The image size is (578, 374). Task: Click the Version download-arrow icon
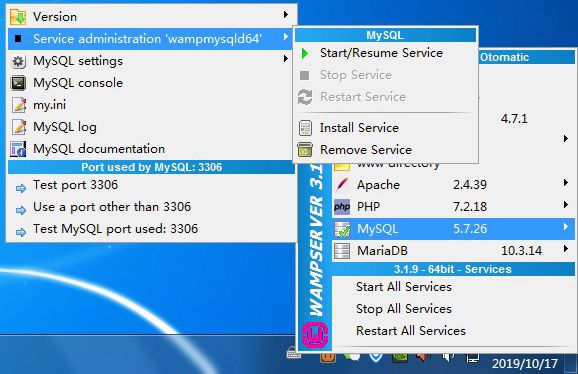18,17
